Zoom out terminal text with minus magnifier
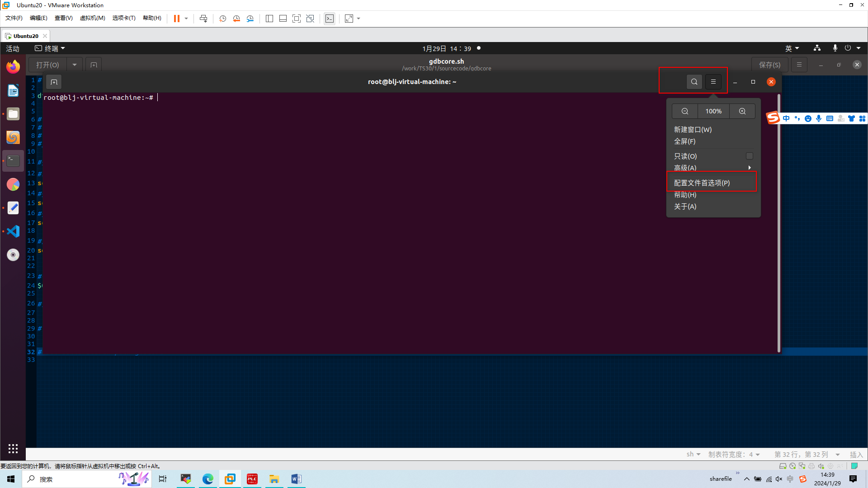The height and width of the screenshot is (488, 868). point(685,111)
